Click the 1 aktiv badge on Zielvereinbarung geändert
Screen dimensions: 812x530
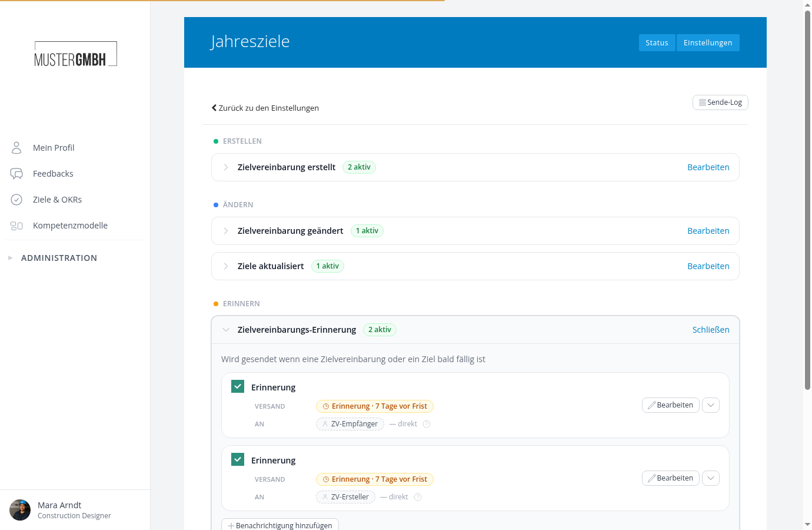coord(367,231)
